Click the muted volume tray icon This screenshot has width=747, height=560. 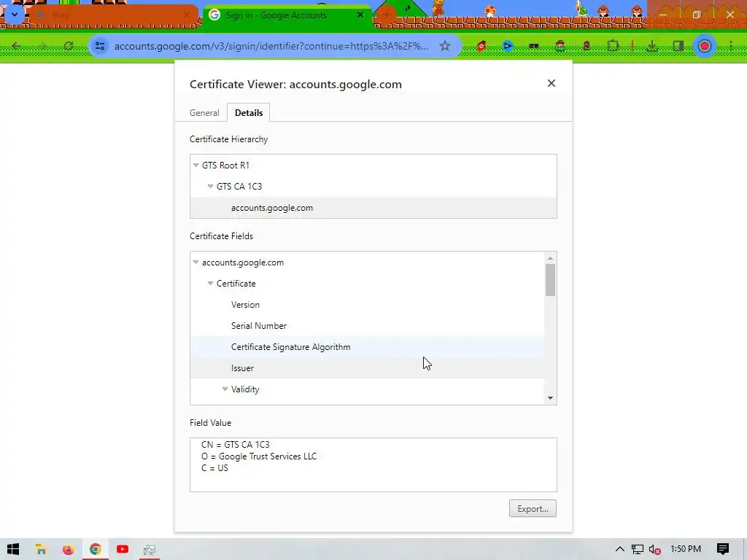[x=655, y=550]
